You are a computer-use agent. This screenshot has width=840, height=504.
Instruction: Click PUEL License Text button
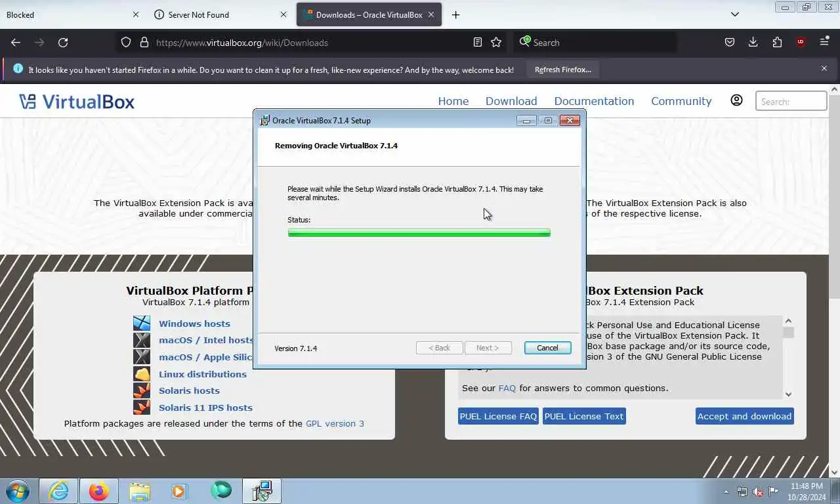[584, 416]
